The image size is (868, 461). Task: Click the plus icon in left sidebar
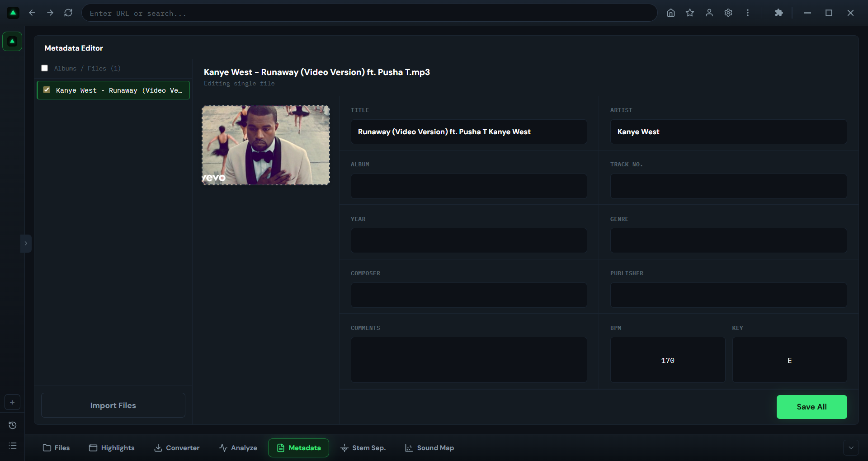[12, 402]
